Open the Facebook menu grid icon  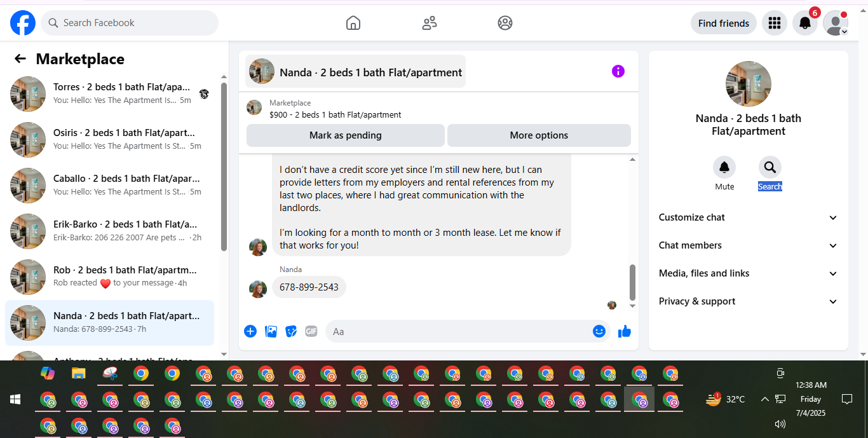coord(774,23)
